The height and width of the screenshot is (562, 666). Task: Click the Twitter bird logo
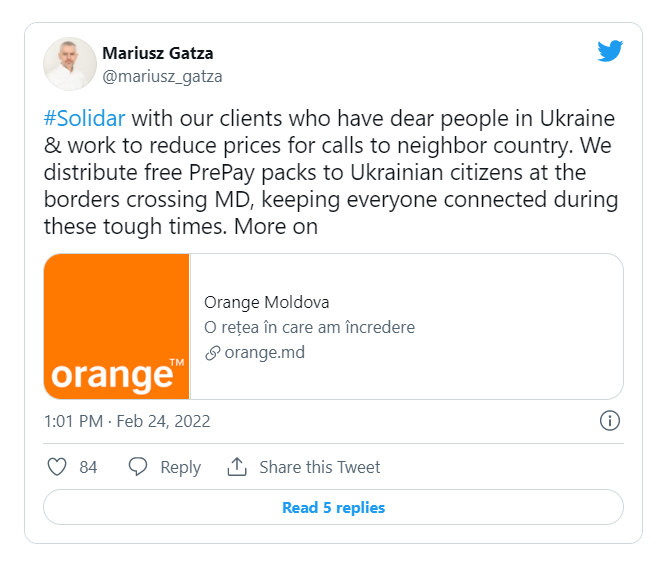[x=610, y=52]
